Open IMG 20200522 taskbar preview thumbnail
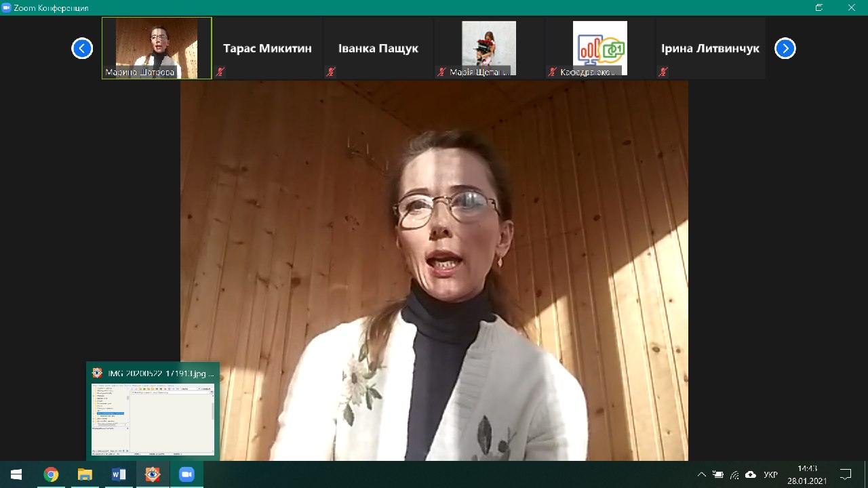 153,411
